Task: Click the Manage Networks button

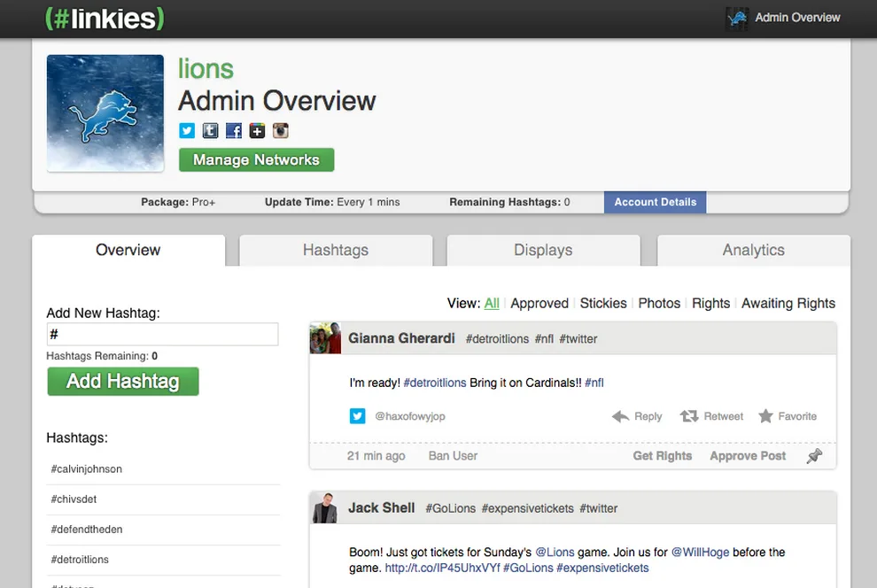Action: click(256, 160)
